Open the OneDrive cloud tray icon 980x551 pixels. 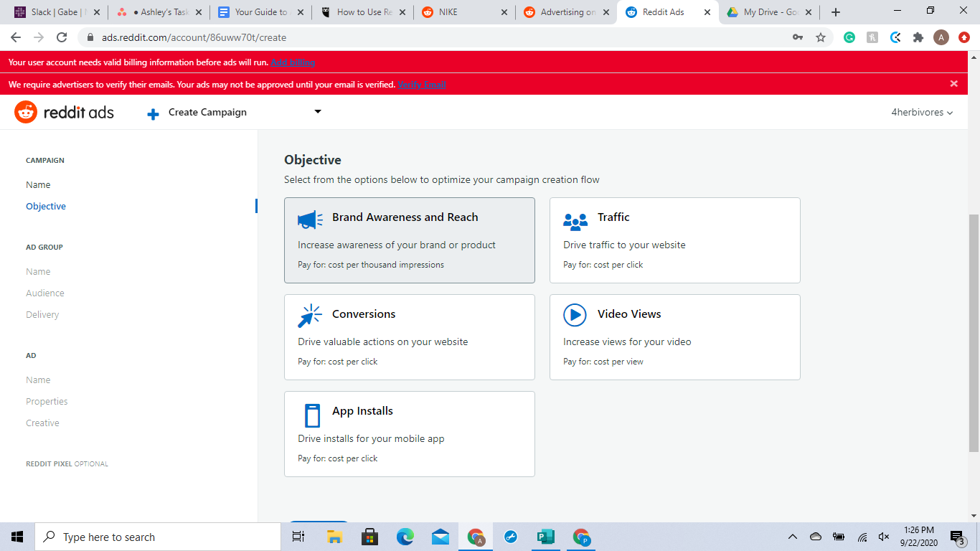click(x=816, y=537)
